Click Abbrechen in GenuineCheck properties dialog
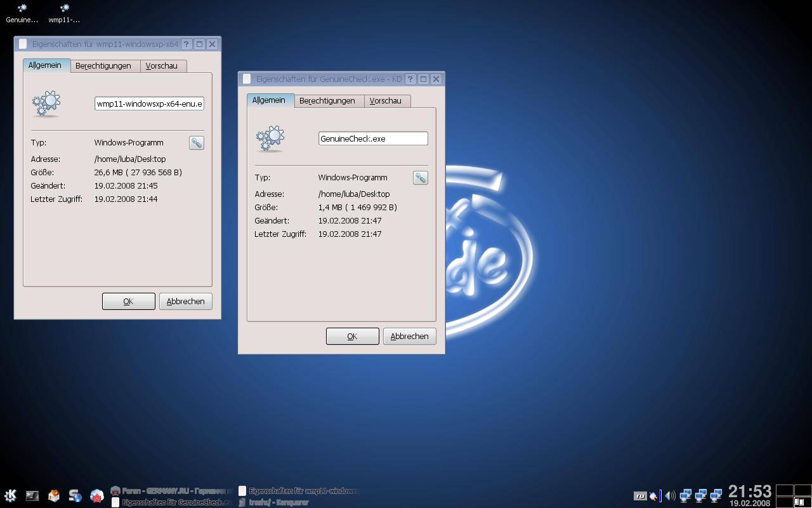812x508 pixels. [x=410, y=337]
